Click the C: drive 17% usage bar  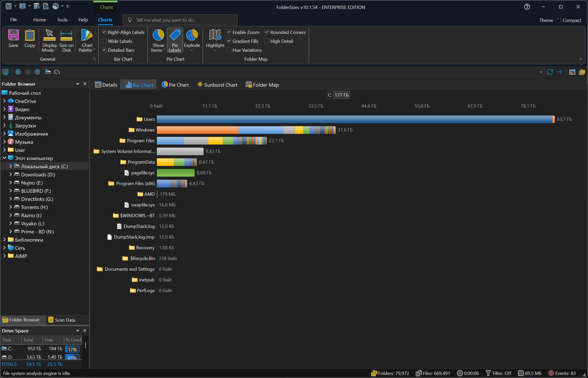(x=72, y=349)
